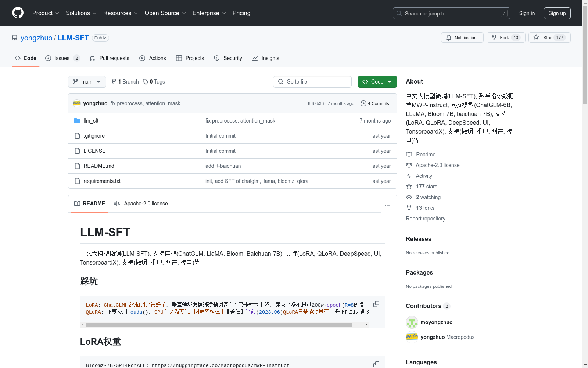Click the moyongzhuo contributor avatar
The image size is (588, 368).
[x=412, y=322]
